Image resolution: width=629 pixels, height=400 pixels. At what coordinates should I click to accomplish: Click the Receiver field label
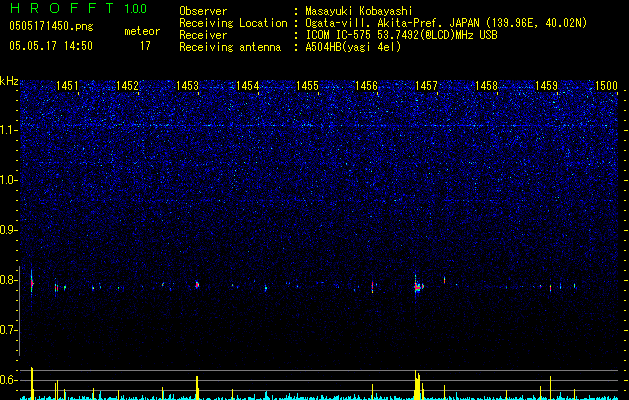click(203, 35)
